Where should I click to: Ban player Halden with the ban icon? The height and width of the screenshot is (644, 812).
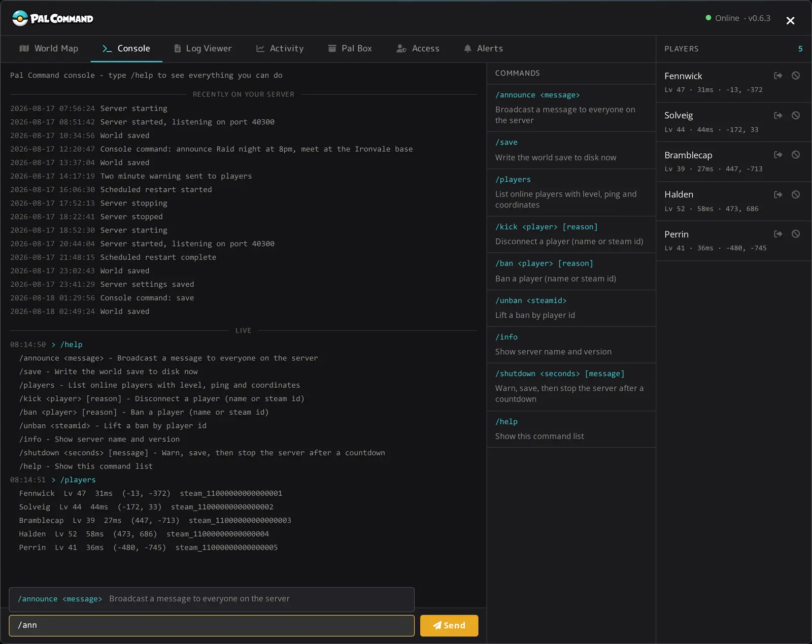[796, 195]
